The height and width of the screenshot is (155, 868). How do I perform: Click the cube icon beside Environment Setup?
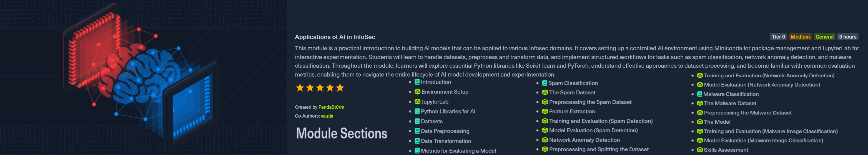[417, 92]
